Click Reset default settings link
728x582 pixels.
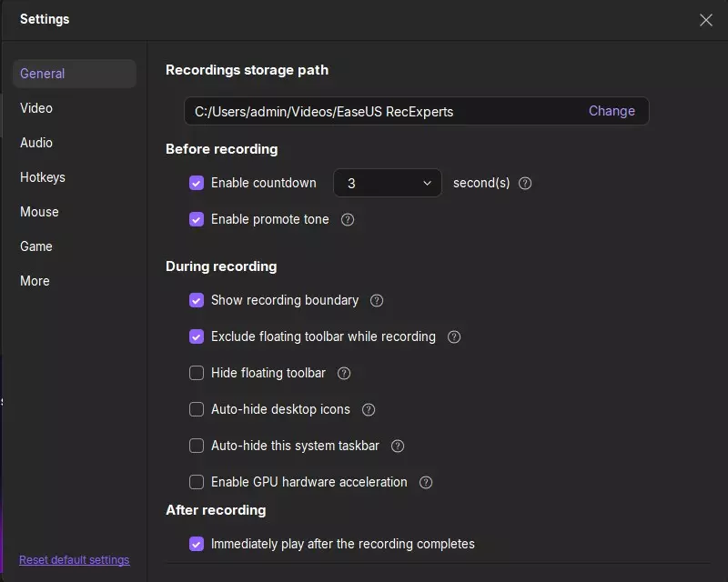(75, 560)
